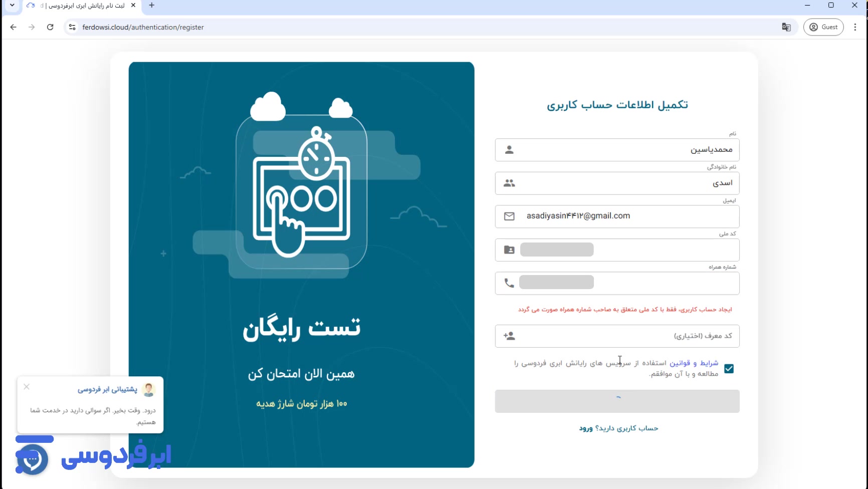Open Chrome three-dot menu
The image size is (868, 489).
(x=855, y=27)
